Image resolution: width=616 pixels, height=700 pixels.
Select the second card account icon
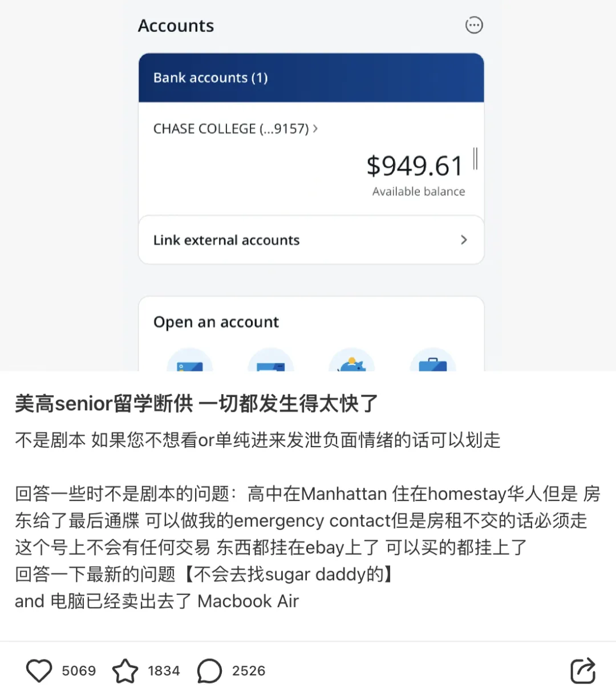[271, 363]
